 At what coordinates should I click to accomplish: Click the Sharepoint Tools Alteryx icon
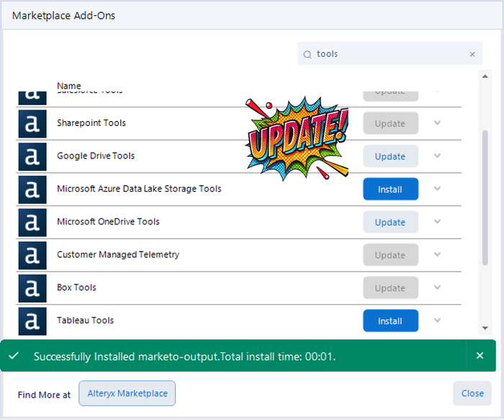[x=32, y=124]
